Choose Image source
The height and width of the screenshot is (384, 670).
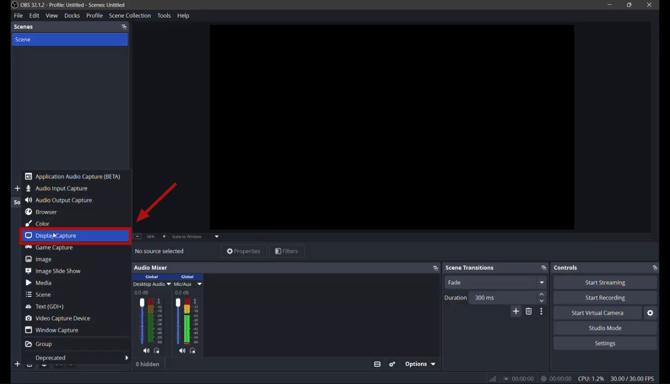click(x=76, y=259)
